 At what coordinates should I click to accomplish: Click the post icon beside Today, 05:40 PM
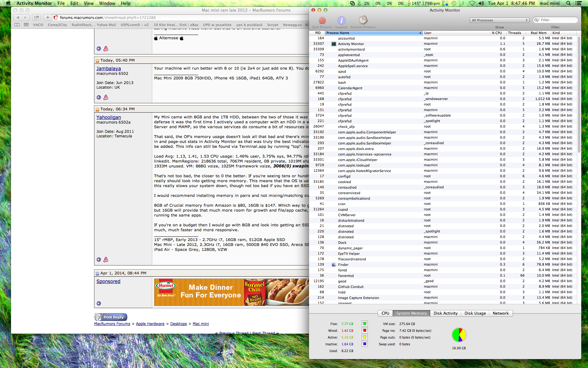point(97,61)
